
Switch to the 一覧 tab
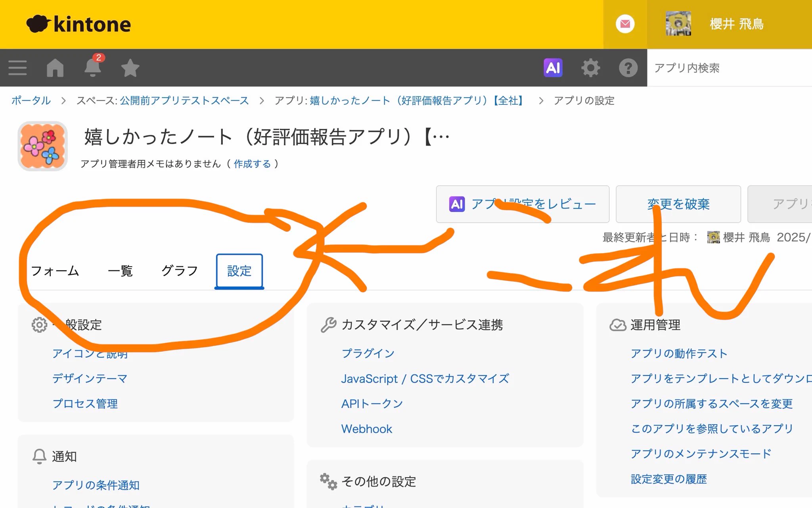(120, 271)
